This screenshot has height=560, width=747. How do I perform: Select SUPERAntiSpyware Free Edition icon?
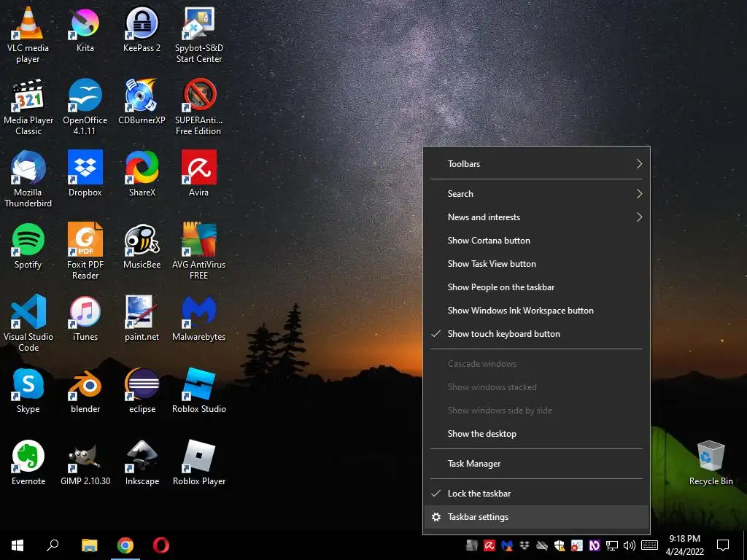(x=199, y=106)
